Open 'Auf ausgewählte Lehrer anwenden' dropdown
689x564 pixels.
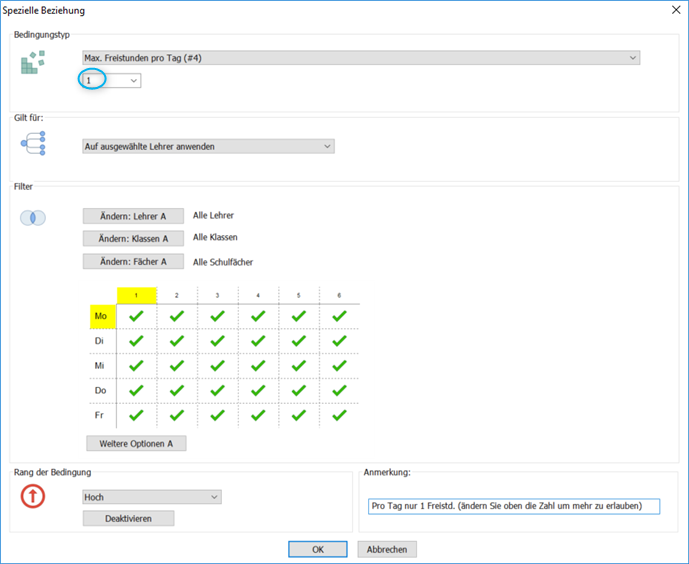(208, 146)
